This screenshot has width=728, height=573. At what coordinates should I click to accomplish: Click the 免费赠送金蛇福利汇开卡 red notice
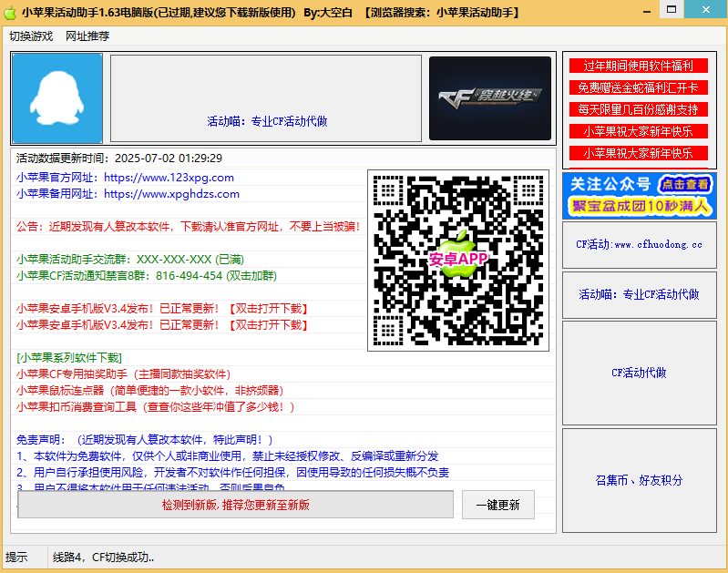[639, 87]
